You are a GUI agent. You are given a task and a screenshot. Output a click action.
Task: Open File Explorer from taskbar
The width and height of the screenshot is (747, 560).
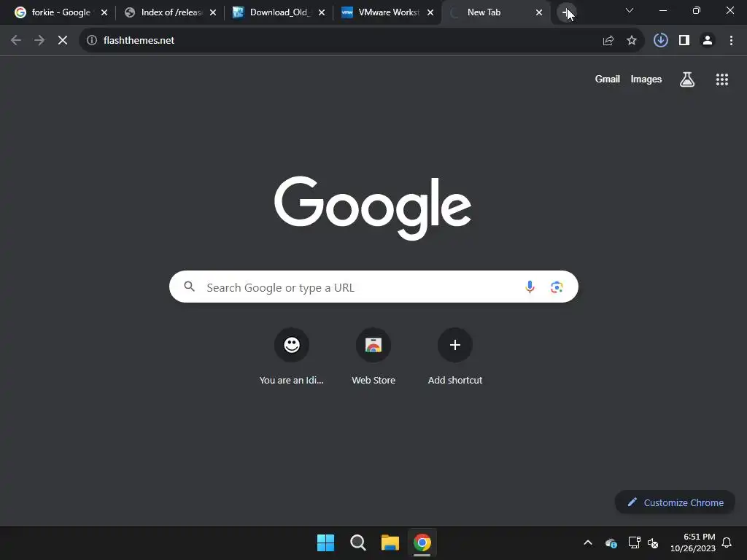coord(390,542)
